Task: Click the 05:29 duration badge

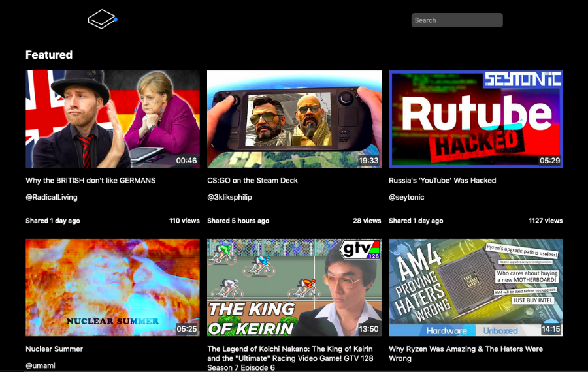Action: click(549, 161)
